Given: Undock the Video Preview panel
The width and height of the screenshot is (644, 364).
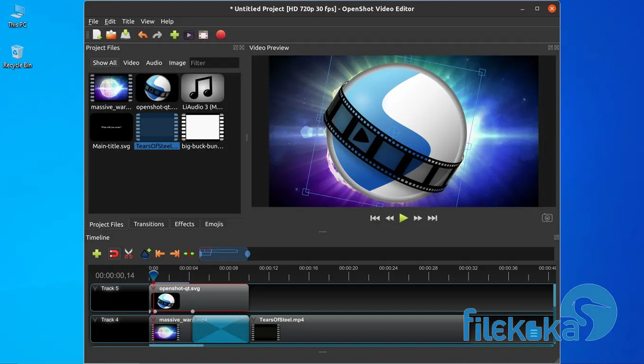Looking at the screenshot, I should tap(551, 47).
